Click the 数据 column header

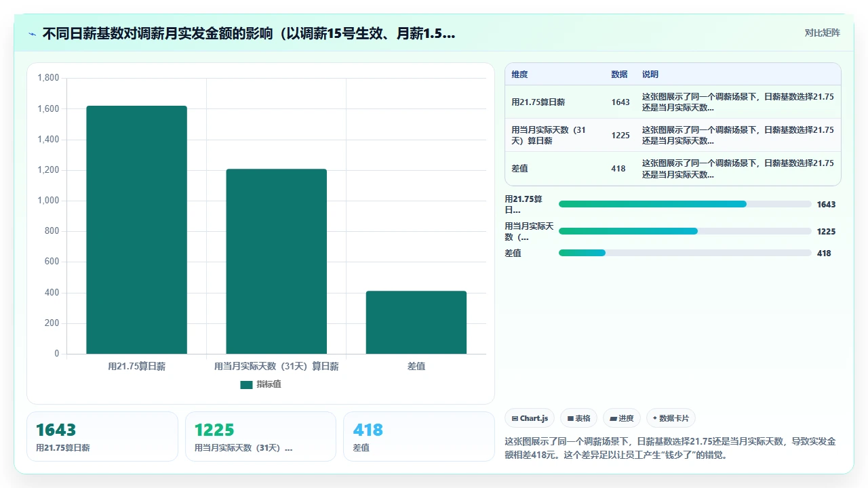point(619,75)
